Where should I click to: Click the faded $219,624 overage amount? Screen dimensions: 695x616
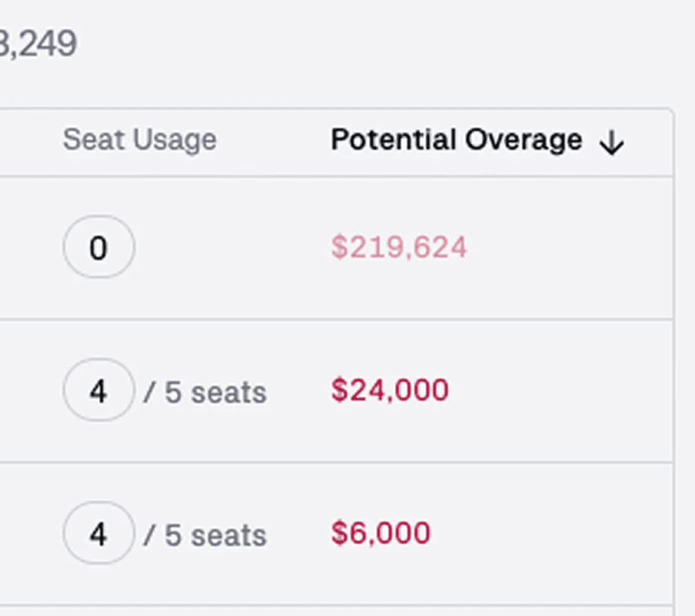[x=399, y=247]
